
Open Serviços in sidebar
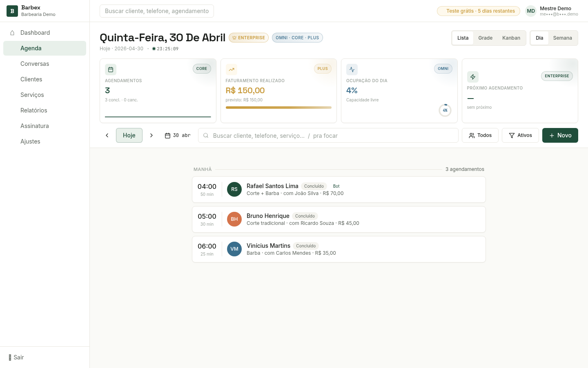coord(45,95)
